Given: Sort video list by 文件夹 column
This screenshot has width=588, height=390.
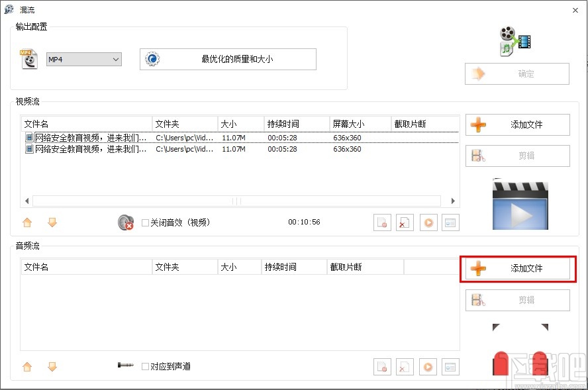Looking at the screenshot, I should click(x=185, y=124).
